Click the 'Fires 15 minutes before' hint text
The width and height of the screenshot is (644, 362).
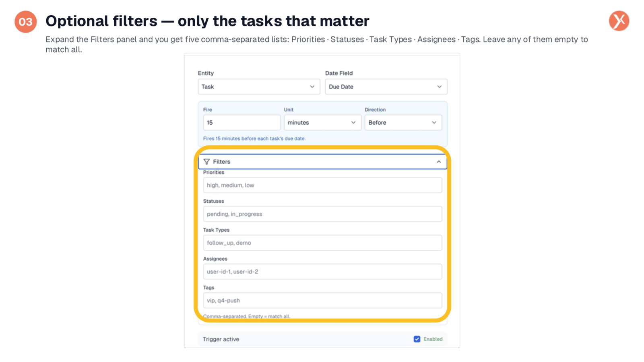pyautogui.click(x=254, y=138)
